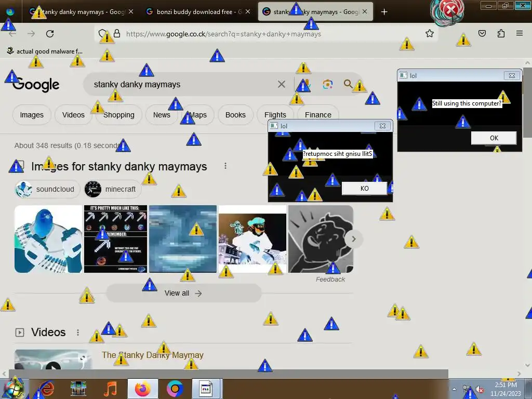Click the KO button in the mirrored lol dialog
532x399 pixels.
click(x=364, y=188)
